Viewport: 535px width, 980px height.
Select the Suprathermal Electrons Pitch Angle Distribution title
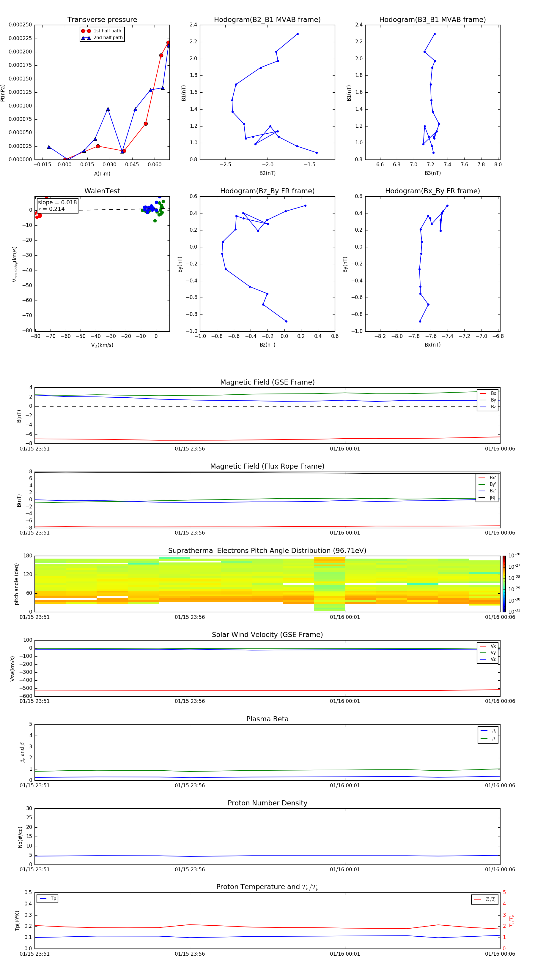pyautogui.click(x=267, y=551)
